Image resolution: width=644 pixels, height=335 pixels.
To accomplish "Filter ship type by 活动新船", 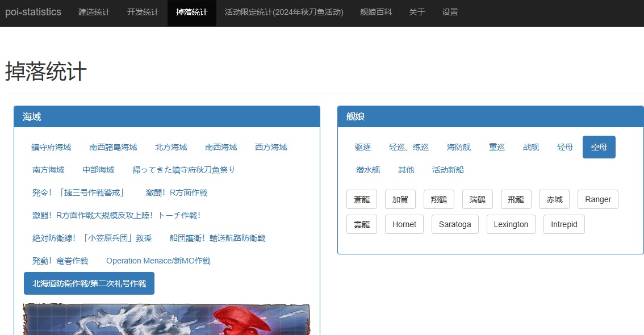I will tap(448, 170).
